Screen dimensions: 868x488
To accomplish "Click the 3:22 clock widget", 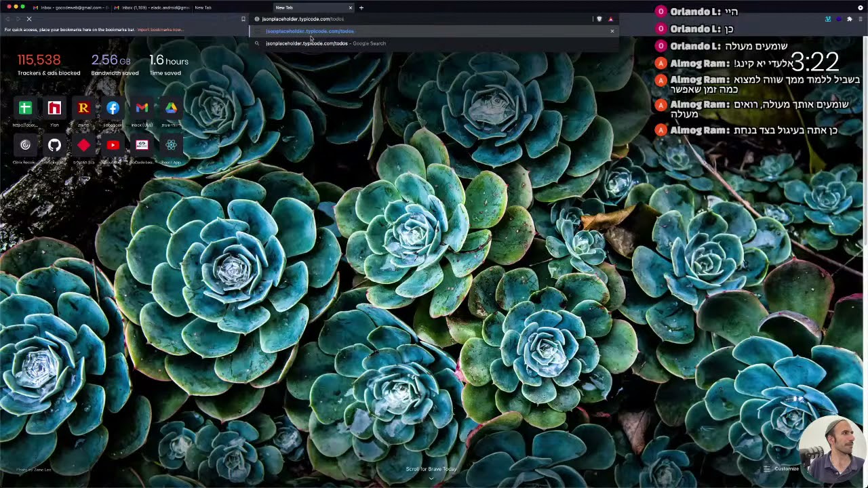I will point(815,62).
